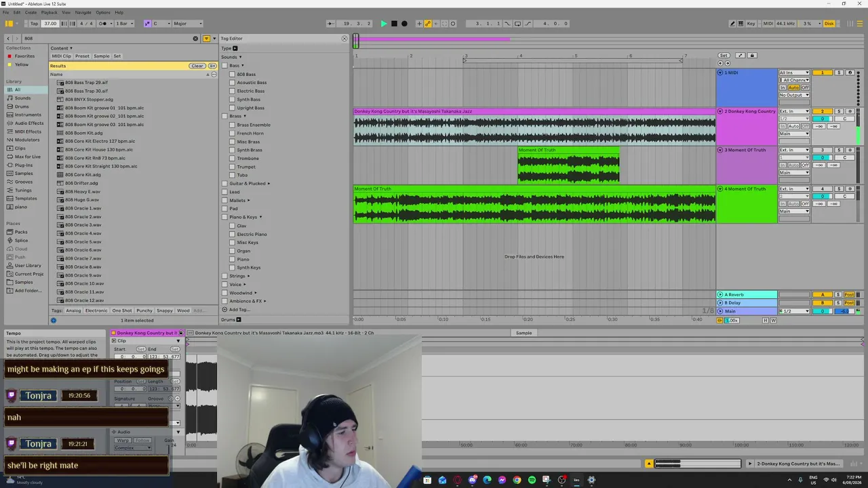Check the 808 Bass tag checkbox
868x488 pixels.
pos(232,75)
